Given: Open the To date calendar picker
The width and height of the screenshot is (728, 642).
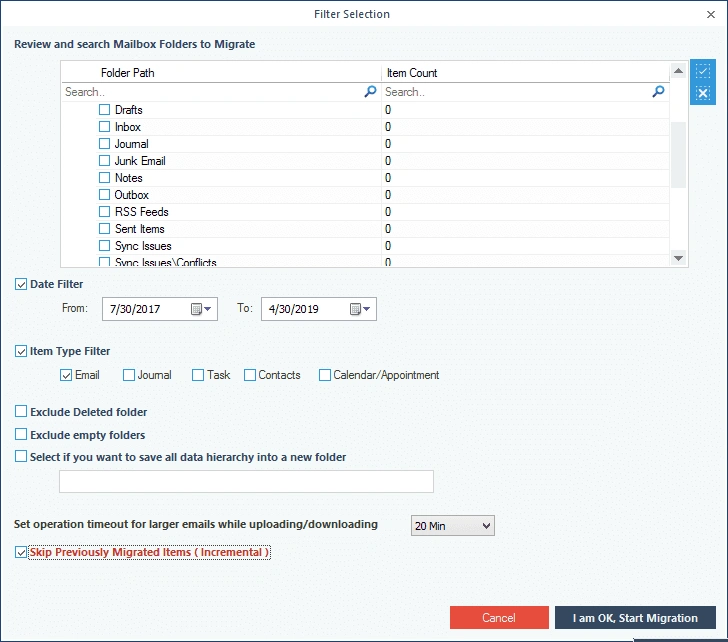Looking at the screenshot, I should point(360,309).
